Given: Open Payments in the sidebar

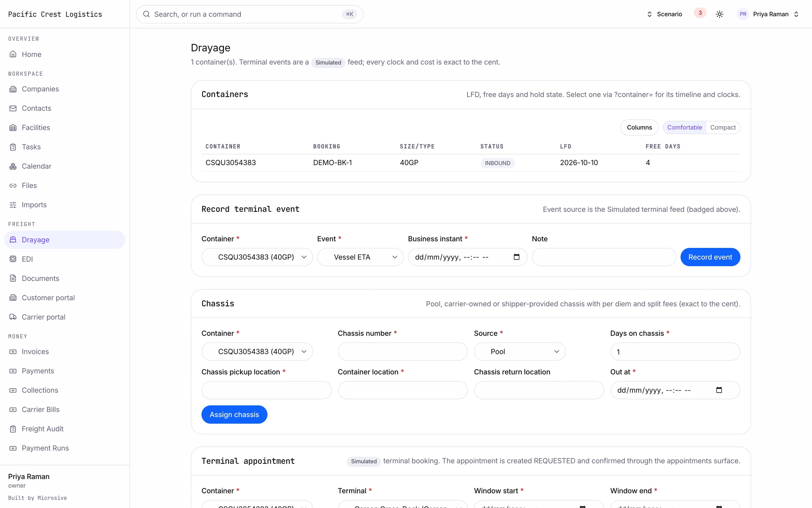Looking at the screenshot, I should (x=64, y=371).
